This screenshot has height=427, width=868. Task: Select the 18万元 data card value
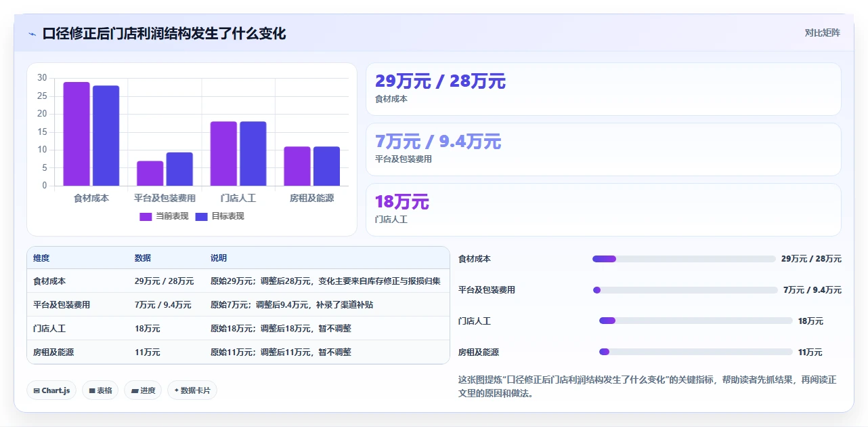[x=402, y=202]
